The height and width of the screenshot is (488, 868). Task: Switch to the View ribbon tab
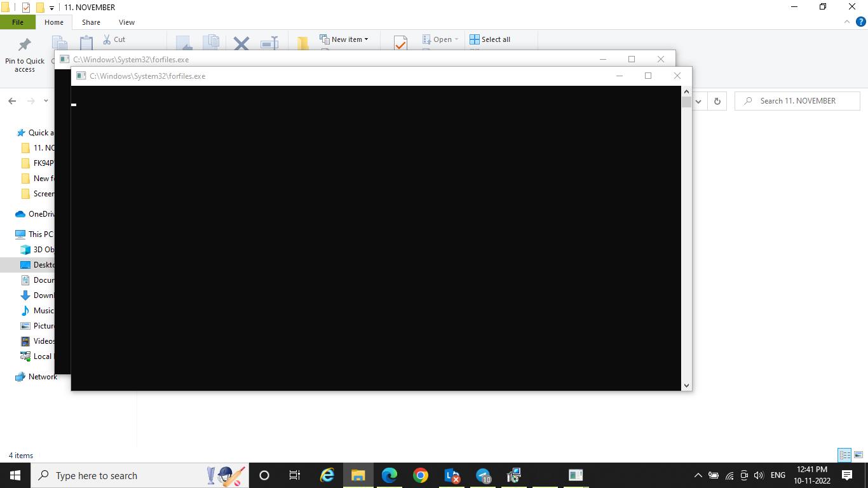click(x=126, y=22)
